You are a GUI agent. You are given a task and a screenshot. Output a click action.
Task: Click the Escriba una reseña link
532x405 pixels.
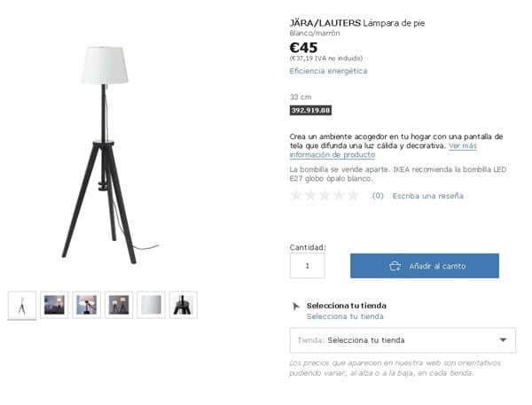click(x=428, y=196)
